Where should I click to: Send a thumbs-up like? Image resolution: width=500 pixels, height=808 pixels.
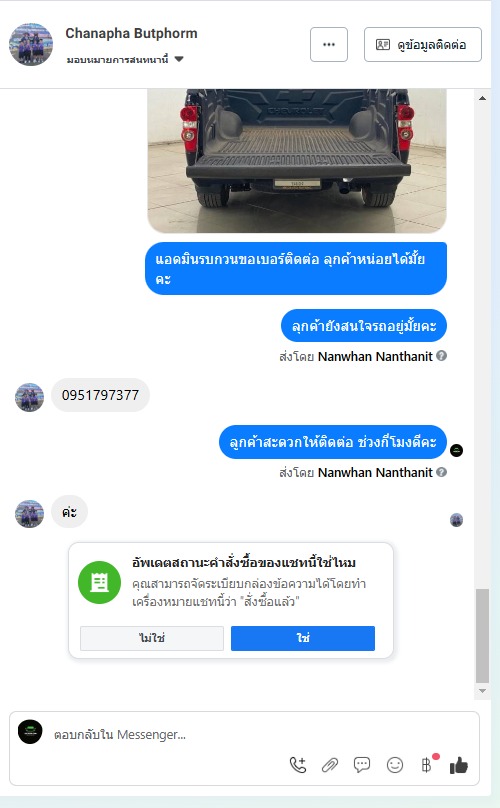459,765
